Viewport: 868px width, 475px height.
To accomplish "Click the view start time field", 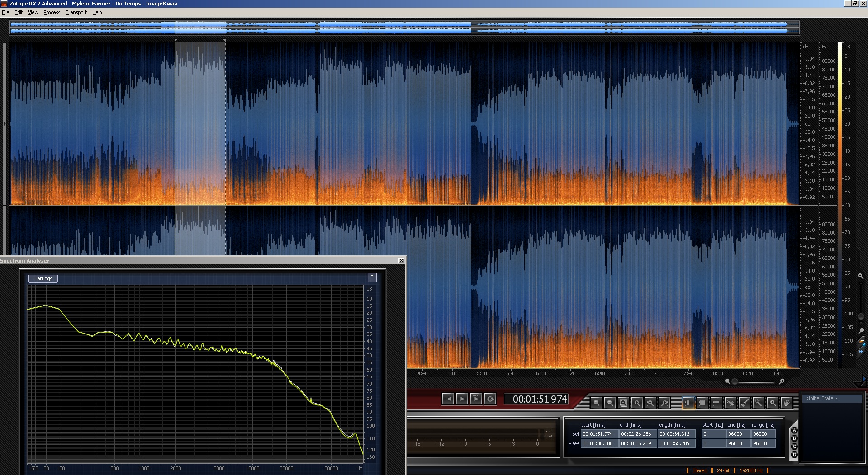I will 599,443.
